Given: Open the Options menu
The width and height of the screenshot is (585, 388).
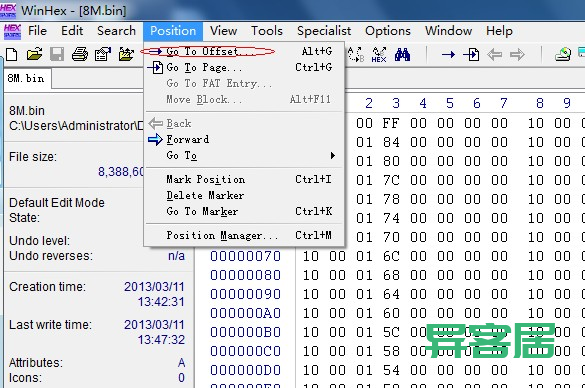Looking at the screenshot, I should (388, 31).
